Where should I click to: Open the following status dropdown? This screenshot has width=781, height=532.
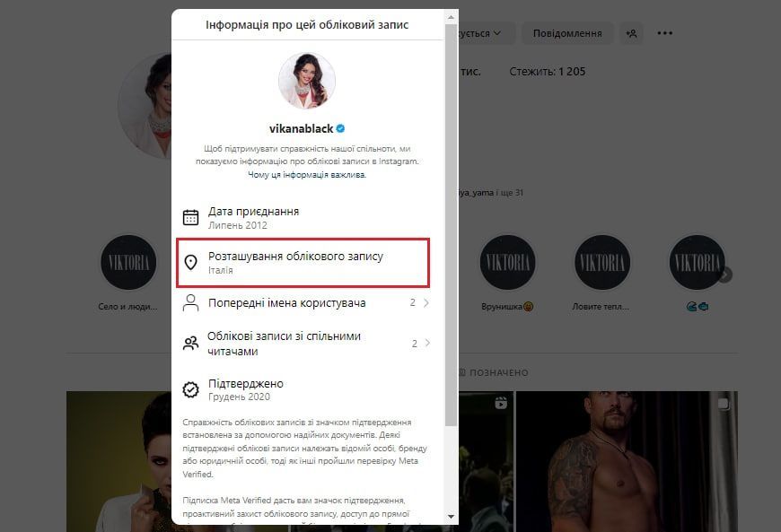tap(480, 33)
